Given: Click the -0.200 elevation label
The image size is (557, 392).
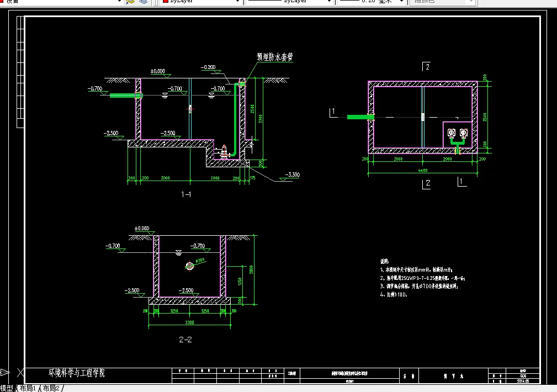Looking at the screenshot, I should coord(208,67).
